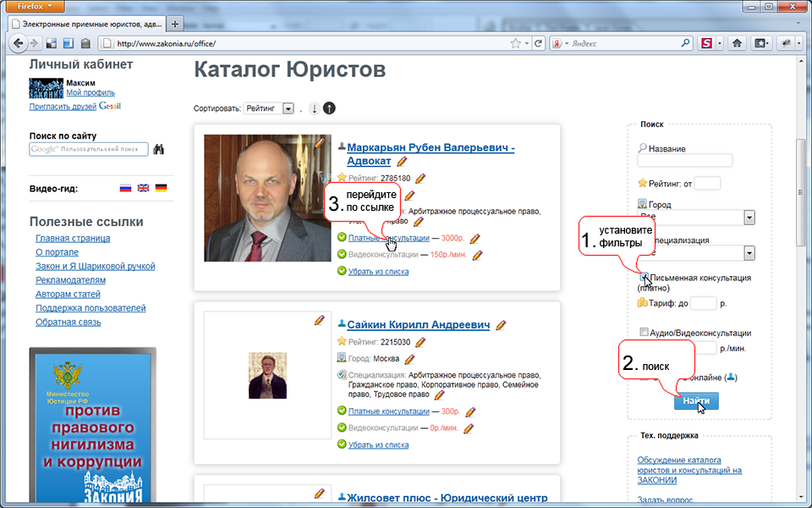Click the blue online user icon beside онлайне

[x=730, y=378]
